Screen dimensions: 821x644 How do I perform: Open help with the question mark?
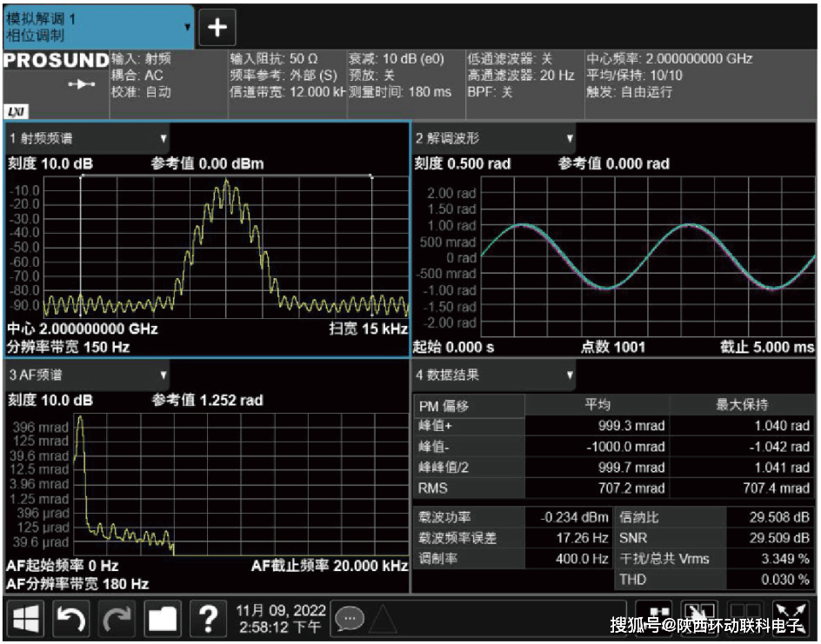click(x=208, y=619)
